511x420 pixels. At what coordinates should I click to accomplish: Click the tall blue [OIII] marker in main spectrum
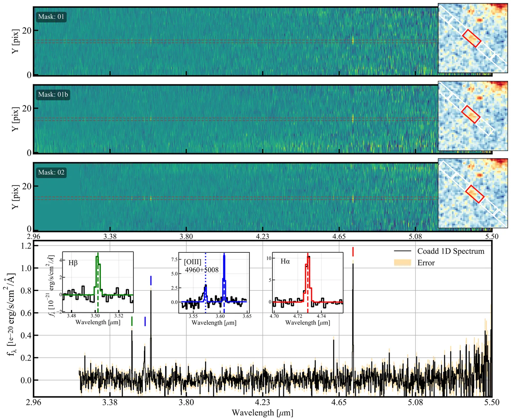(x=151, y=281)
